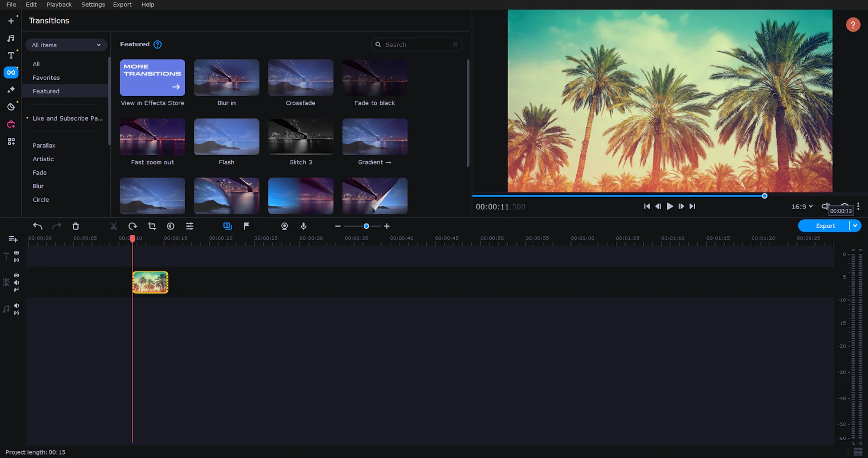Open the Titles tool in sidebar

coord(11,55)
